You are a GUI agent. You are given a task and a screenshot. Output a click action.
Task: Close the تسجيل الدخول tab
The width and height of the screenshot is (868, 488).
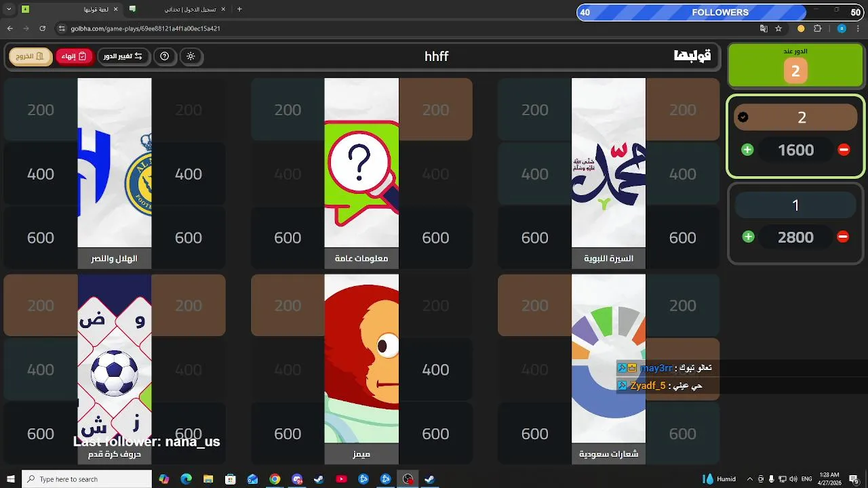tap(223, 9)
